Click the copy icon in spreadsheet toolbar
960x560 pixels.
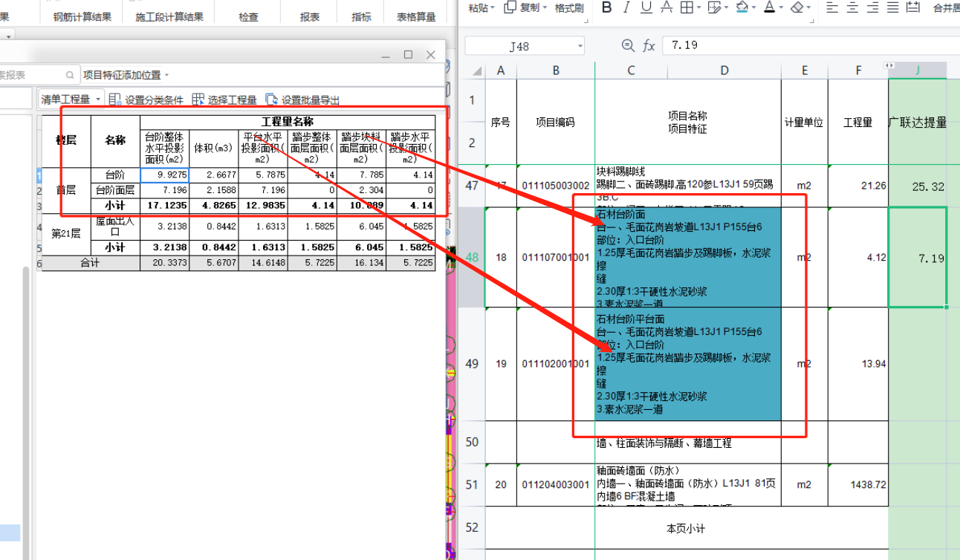click(x=510, y=7)
